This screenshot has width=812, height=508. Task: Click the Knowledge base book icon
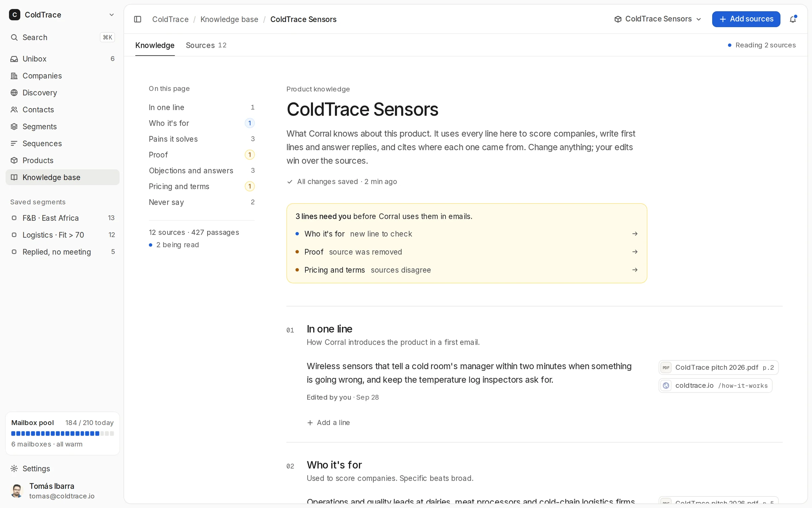tap(14, 177)
